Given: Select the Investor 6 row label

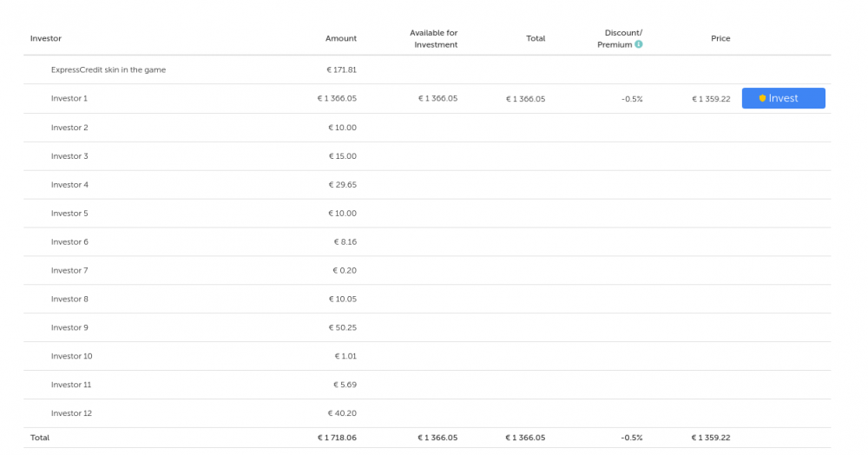Looking at the screenshot, I should 69,242.
